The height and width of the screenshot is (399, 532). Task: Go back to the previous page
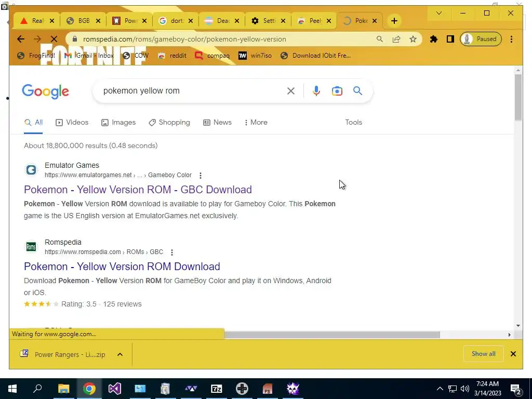tap(21, 39)
